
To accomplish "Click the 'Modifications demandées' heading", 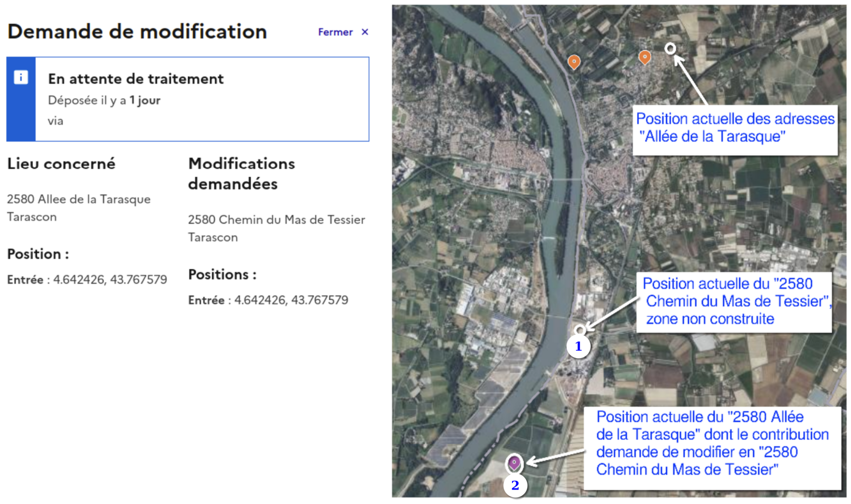I will click(241, 173).
